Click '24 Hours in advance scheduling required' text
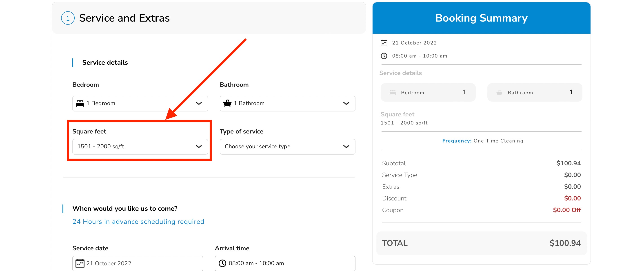This screenshot has width=644, height=271. [x=138, y=222]
